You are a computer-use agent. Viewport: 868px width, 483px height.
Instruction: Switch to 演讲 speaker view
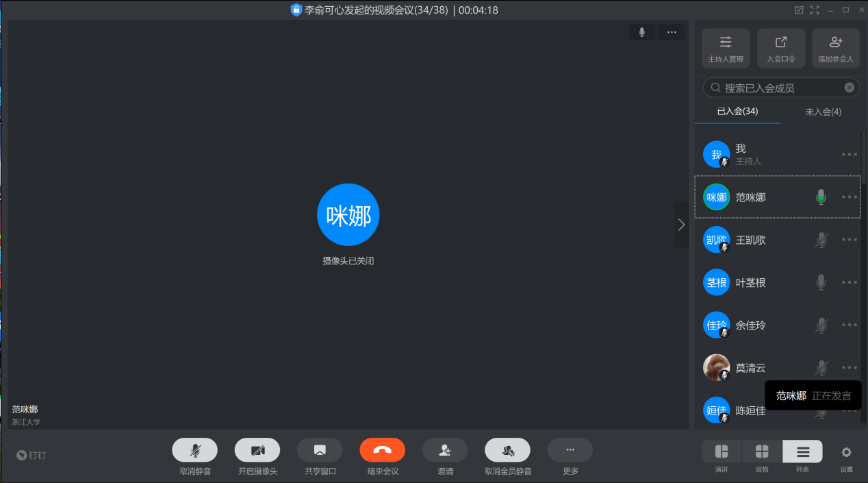tap(722, 451)
